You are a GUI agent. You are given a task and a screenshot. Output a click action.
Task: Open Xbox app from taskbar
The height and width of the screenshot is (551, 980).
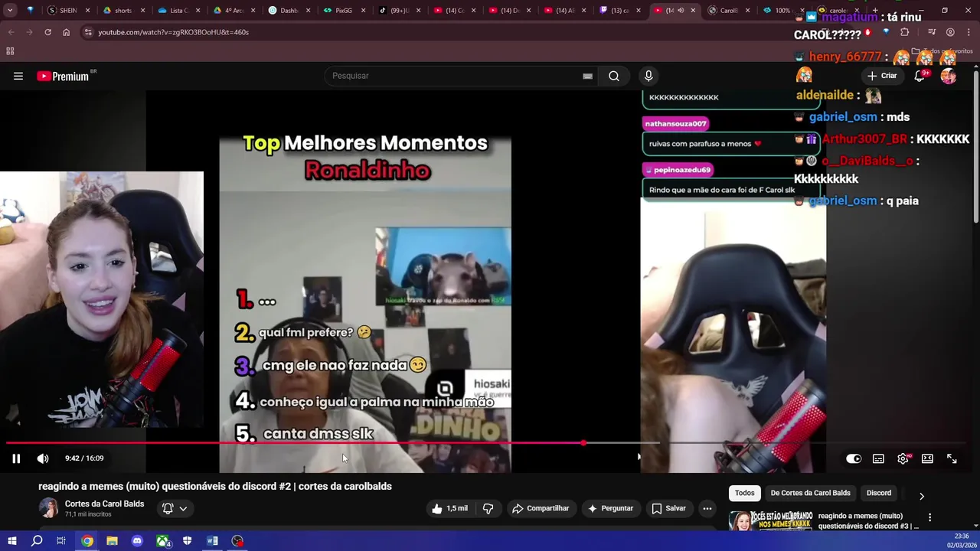[x=162, y=541]
